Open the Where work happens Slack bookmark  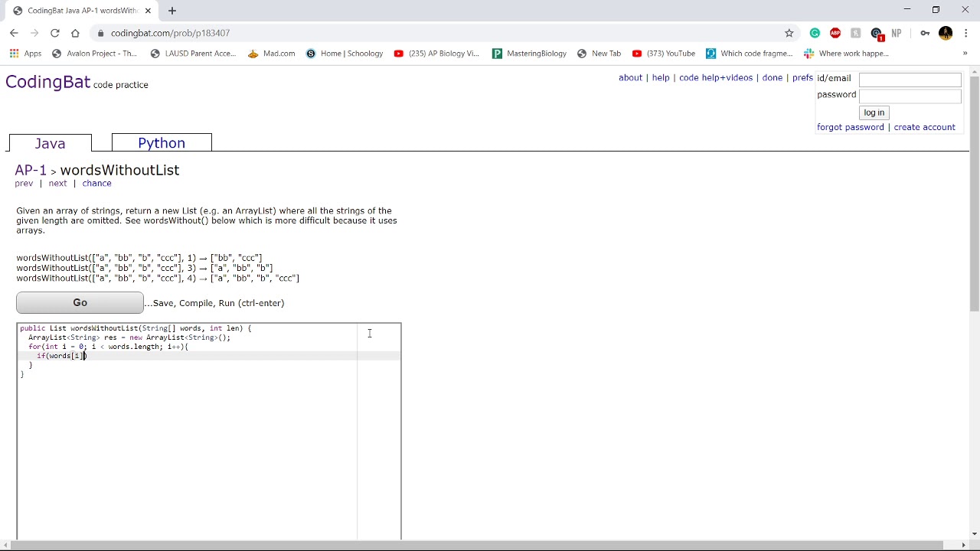[x=847, y=54]
